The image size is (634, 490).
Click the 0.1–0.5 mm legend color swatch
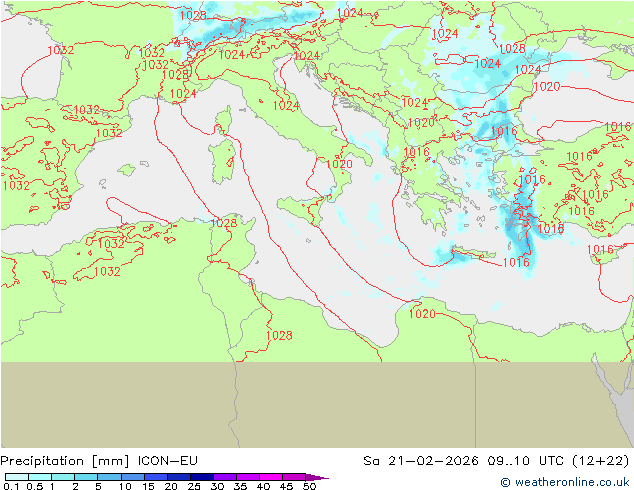(x=17, y=477)
